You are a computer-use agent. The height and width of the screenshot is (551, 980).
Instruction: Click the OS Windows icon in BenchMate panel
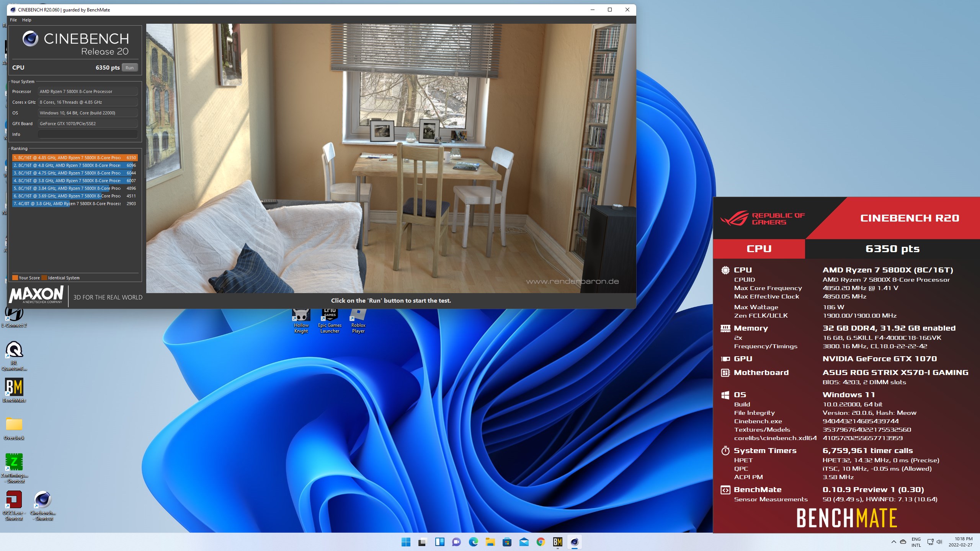coord(725,395)
